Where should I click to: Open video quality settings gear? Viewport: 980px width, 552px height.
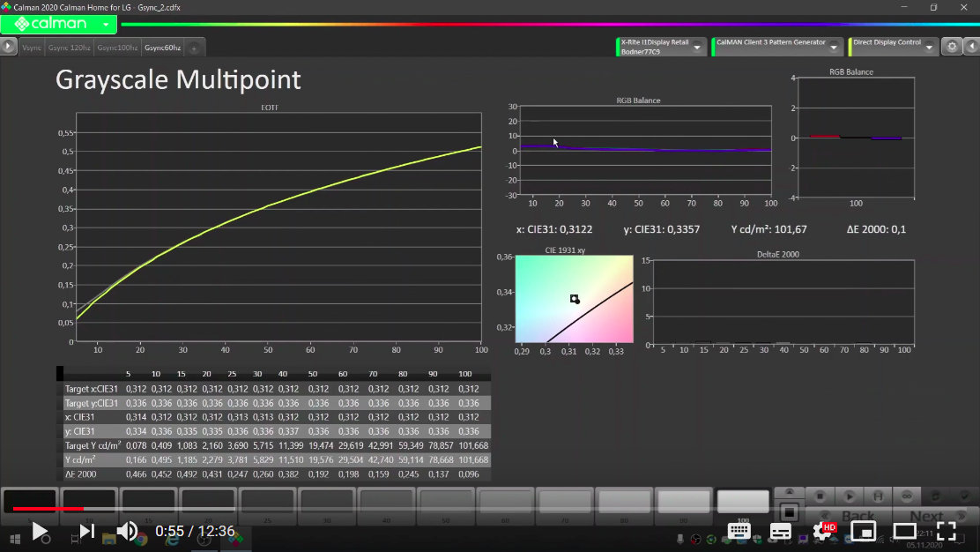tap(823, 531)
